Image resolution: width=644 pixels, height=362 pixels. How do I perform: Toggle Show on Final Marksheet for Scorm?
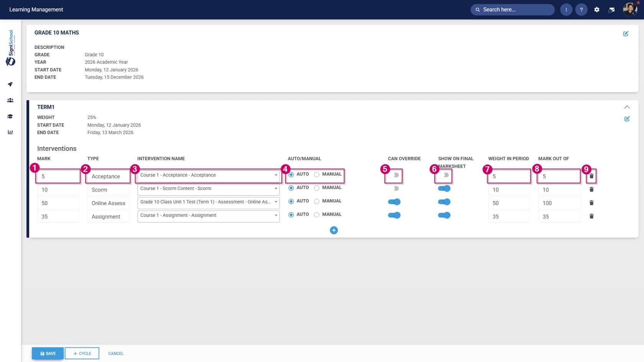point(444,188)
